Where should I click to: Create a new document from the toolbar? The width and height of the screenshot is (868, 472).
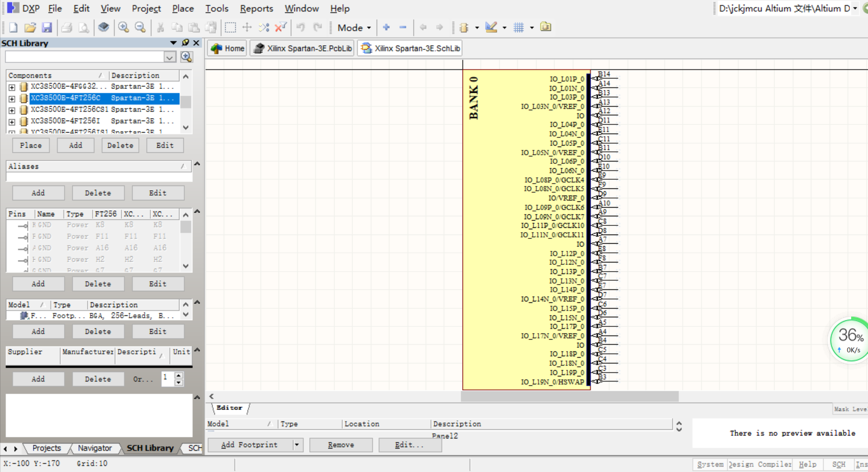(13, 28)
